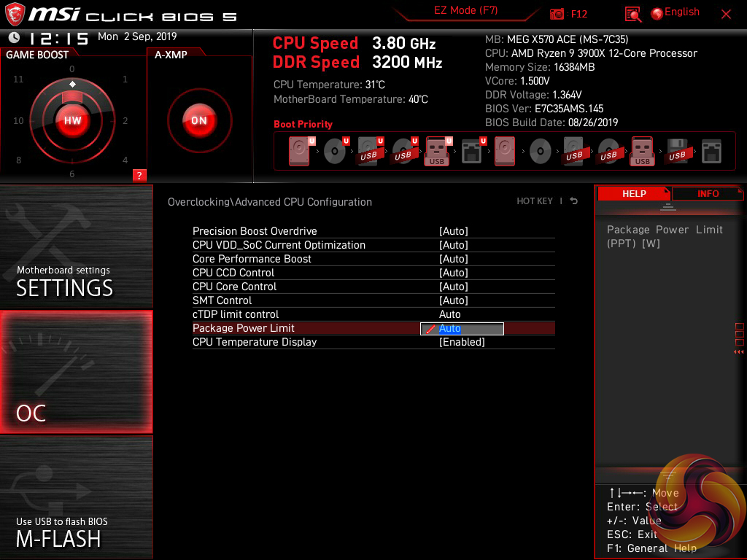The image size is (747, 560).
Task: Click the BIOS Ver E7C35AMS.145 text
Action: pos(544,109)
